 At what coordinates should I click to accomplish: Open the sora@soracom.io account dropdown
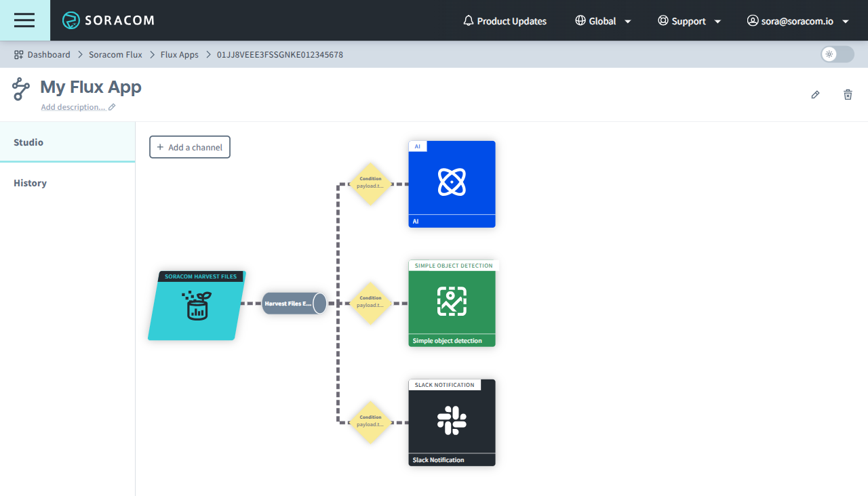point(797,21)
